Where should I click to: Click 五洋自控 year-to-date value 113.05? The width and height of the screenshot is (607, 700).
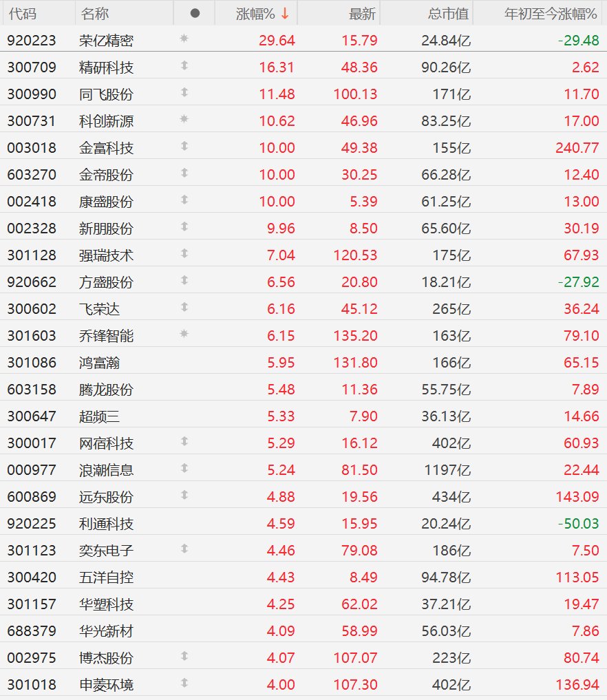click(x=577, y=577)
